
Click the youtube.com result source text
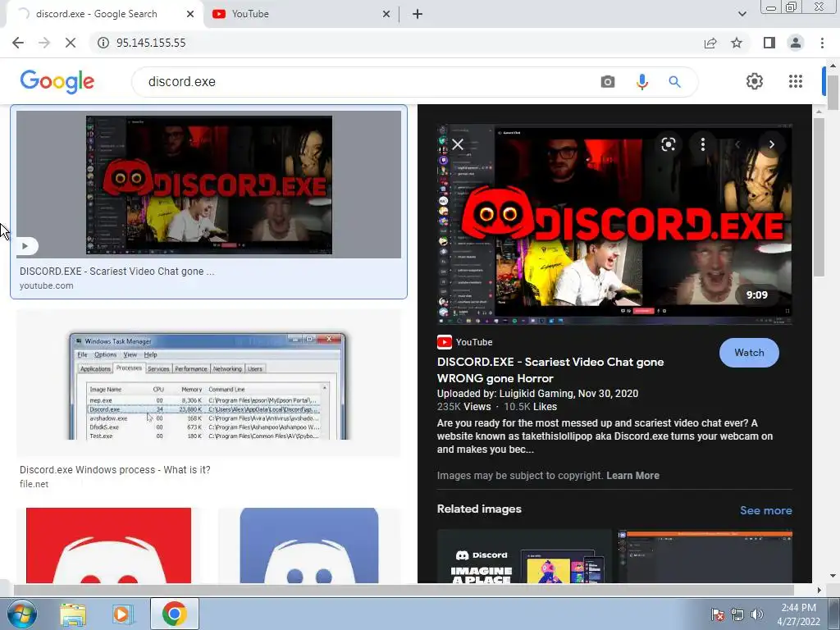coord(47,285)
